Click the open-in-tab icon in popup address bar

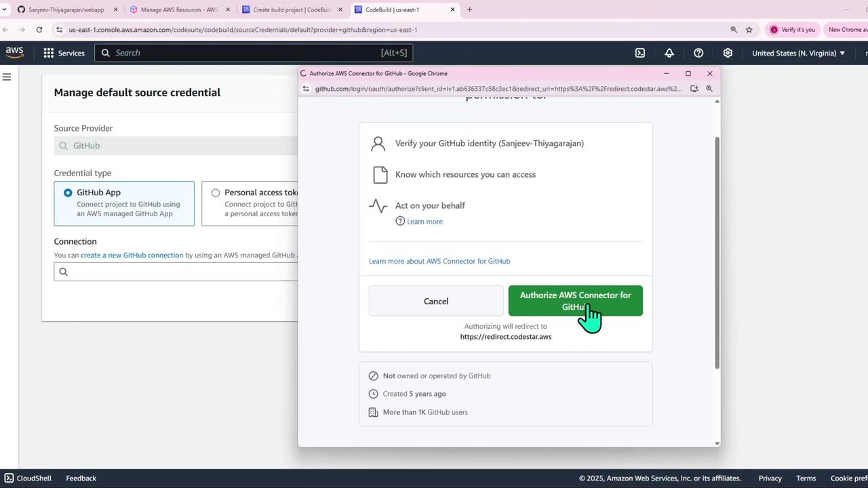coord(694,89)
